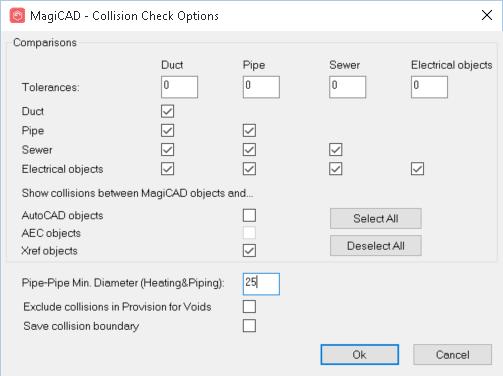
Task: Click the MagiCAD logo icon in title bar
Action: (x=17, y=16)
